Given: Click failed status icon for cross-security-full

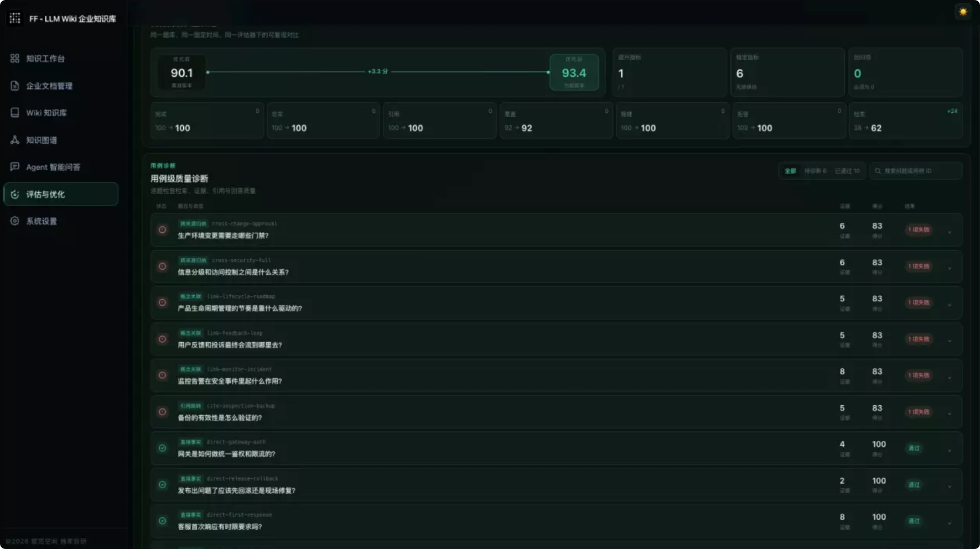Looking at the screenshot, I should [x=162, y=266].
